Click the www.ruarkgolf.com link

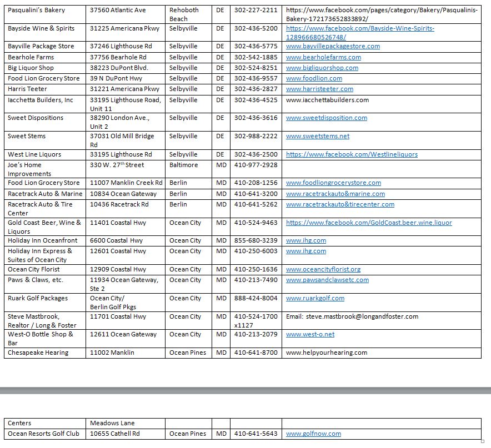click(315, 298)
